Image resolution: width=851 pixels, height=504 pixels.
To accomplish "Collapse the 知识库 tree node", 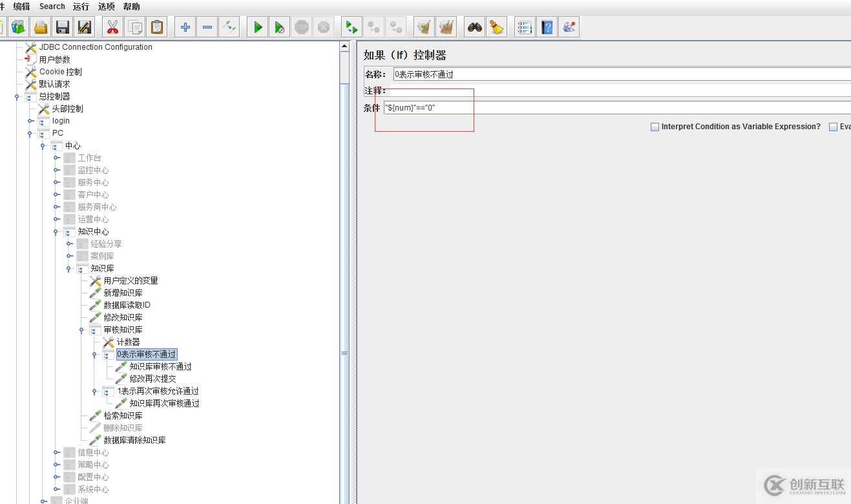I will click(69, 268).
